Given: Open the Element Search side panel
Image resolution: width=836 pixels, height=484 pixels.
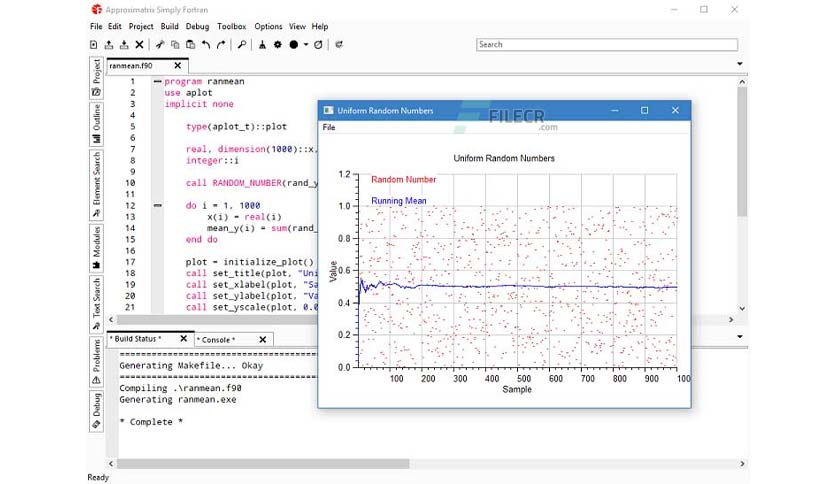Looking at the screenshot, I should (x=97, y=184).
